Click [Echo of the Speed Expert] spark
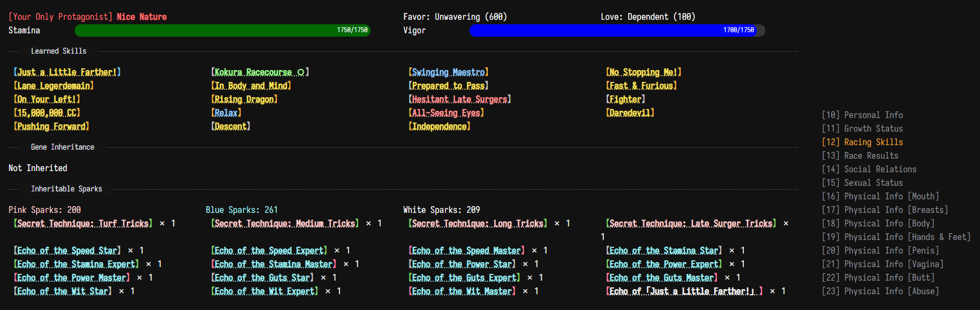 (269, 251)
